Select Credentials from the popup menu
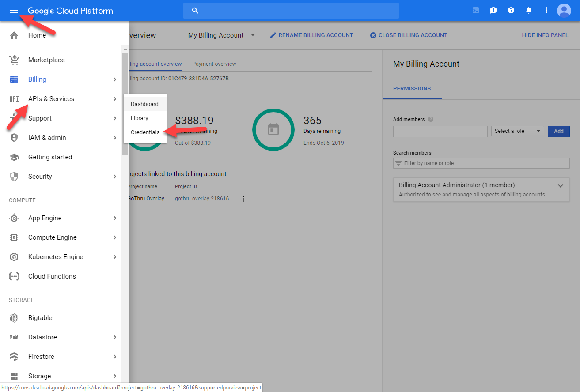Viewport: 580px width, 392px height. (x=144, y=132)
